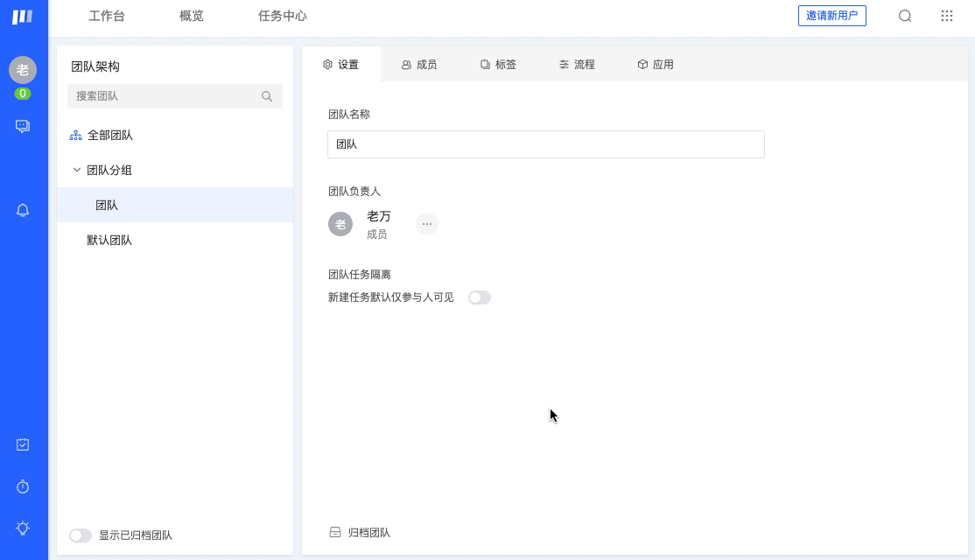Click the 归档团队 link

click(368, 533)
